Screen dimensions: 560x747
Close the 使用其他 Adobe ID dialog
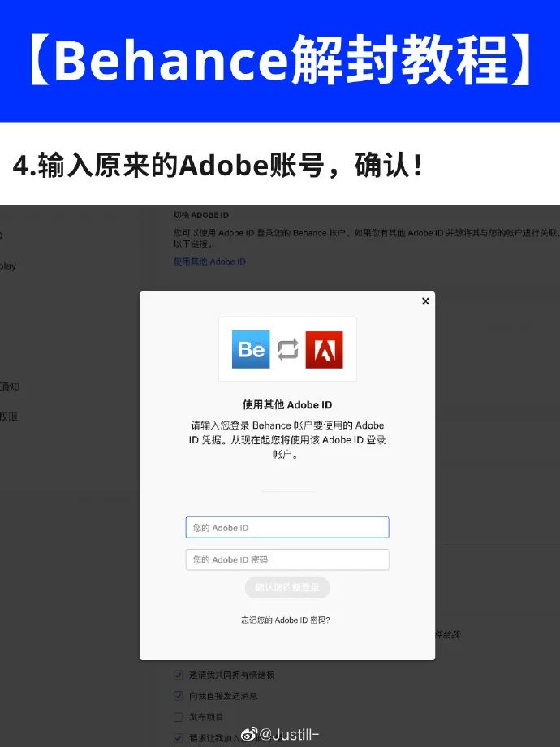coord(426,301)
